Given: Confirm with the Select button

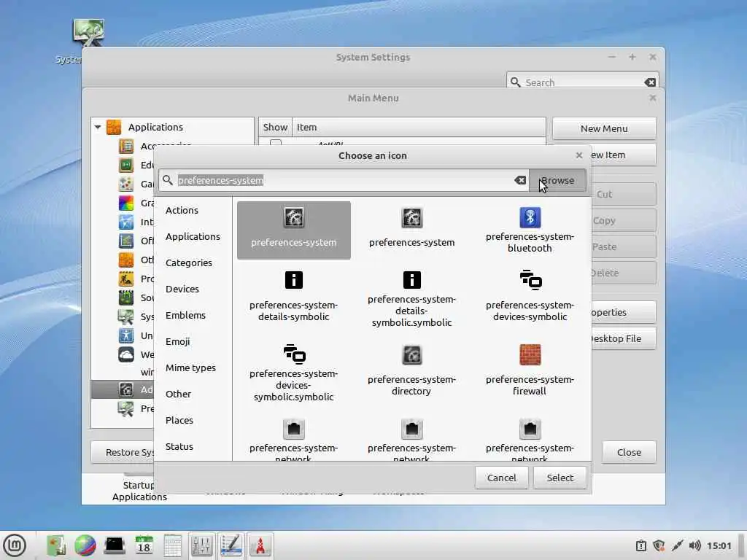Looking at the screenshot, I should (x=560, y=478).
